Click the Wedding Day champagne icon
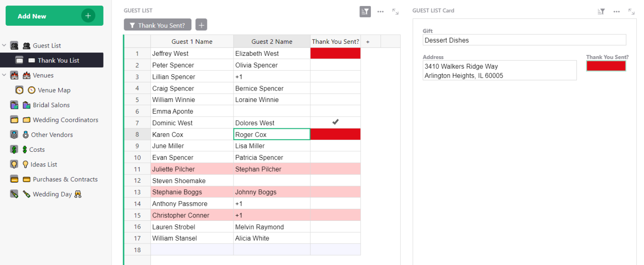 [14, 194]
